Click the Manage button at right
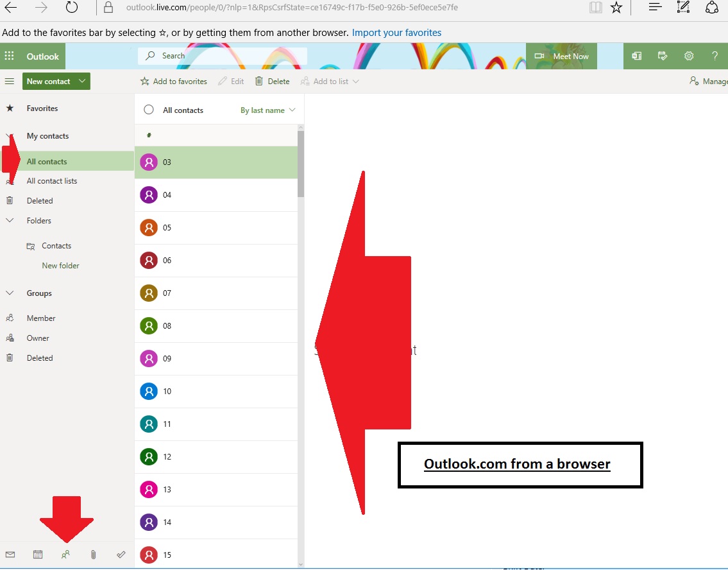728x570 pixels. (709, 82)
